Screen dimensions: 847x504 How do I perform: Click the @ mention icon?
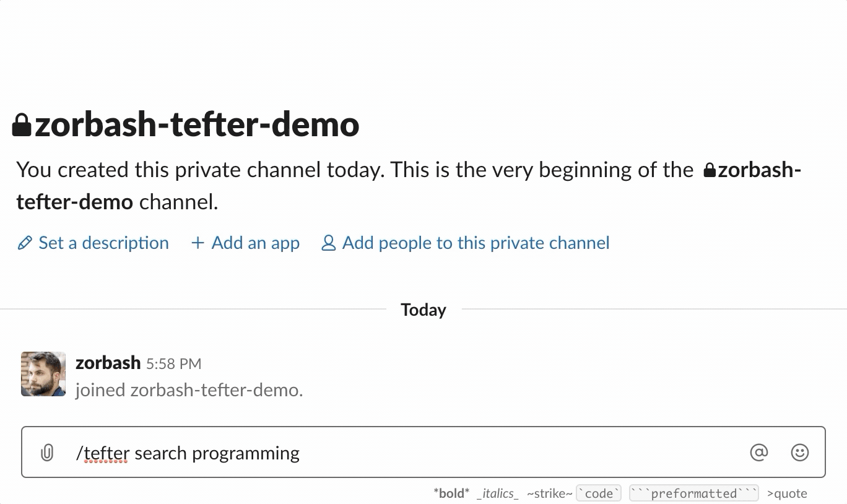click(759, 453)
